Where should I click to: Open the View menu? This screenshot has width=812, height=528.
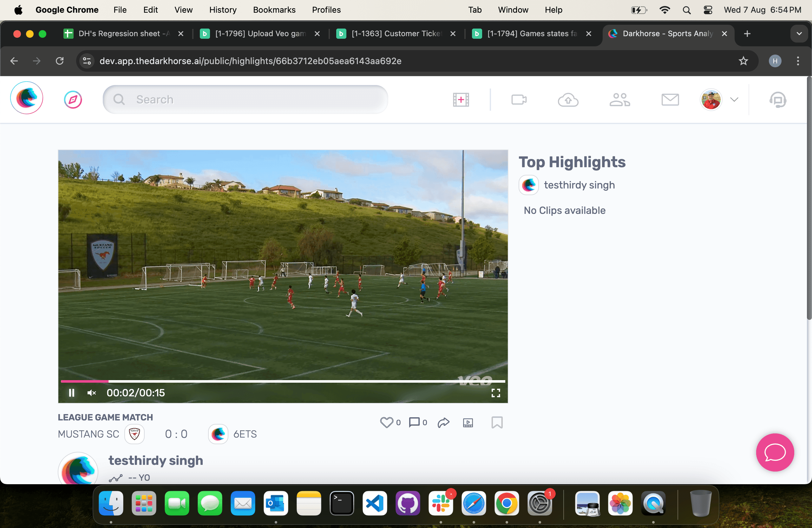pyautogui.click(x=183, y=10)
